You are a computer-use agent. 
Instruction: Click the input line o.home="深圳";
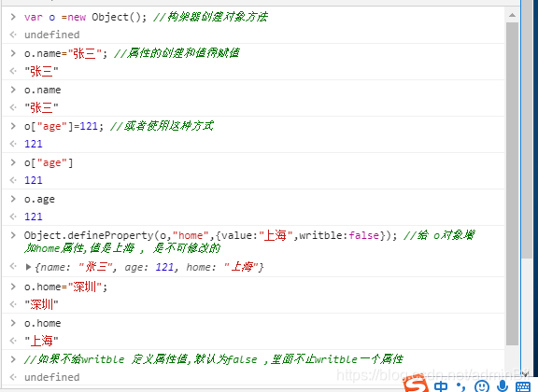click(x=65, y=287)
